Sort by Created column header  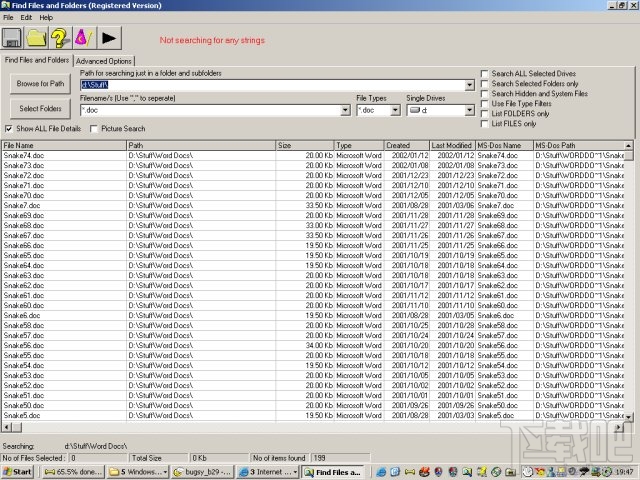coord(407,145)
